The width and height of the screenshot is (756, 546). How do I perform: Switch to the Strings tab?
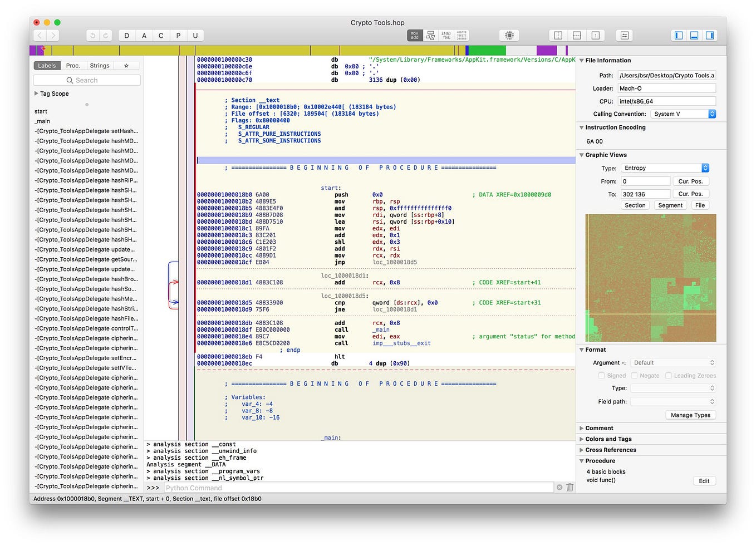[x=99, y=65]
